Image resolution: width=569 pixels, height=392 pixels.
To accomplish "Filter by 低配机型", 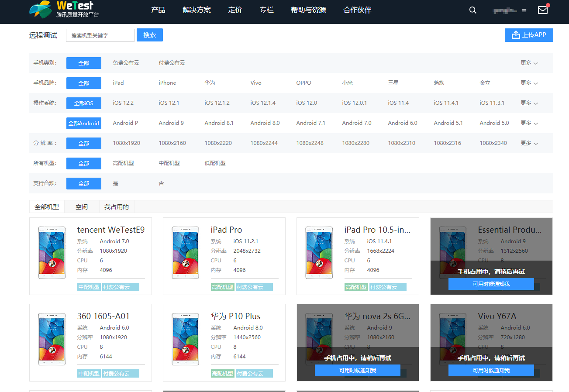I will coord(215,163).
